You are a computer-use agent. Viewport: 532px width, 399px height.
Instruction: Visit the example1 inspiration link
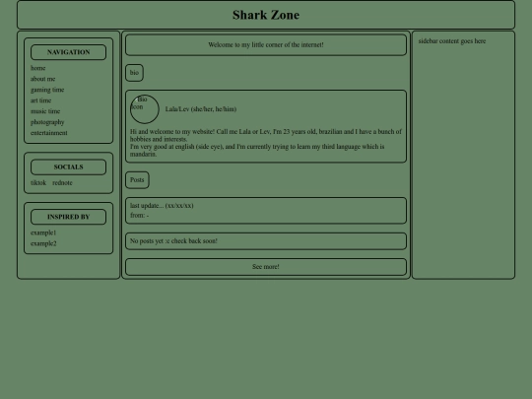[x=43, y=233]
